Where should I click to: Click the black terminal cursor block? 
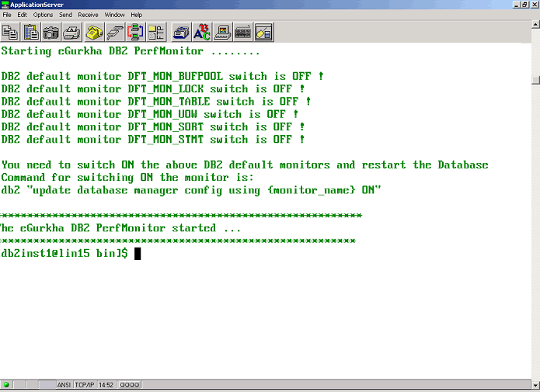click(x=138, y=254)
